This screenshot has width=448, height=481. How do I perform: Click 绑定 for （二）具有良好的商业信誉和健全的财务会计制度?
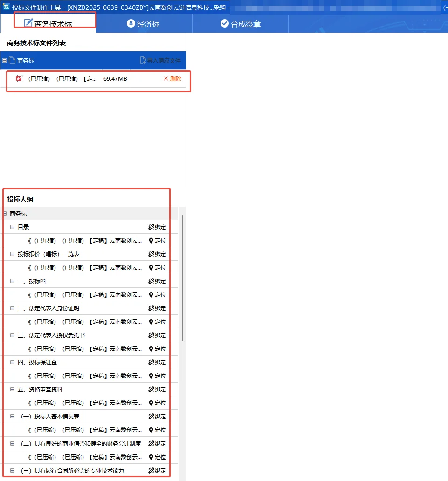click(157, 443)
